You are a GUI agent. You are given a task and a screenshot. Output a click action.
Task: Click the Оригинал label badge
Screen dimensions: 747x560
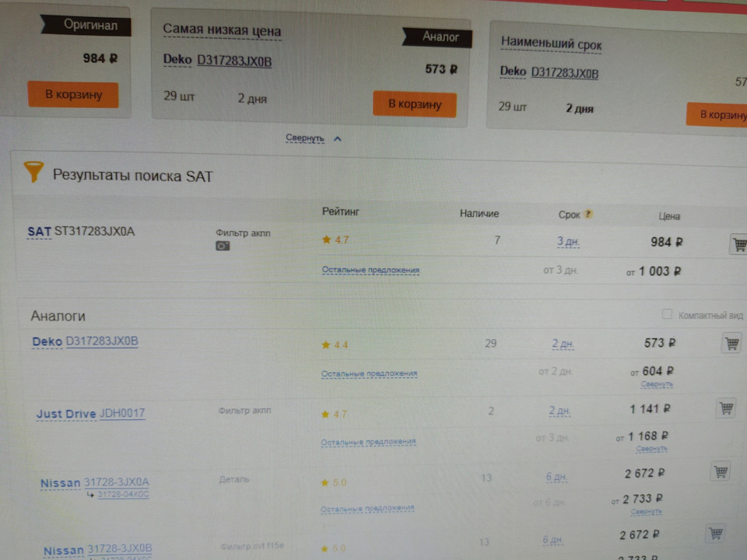click(86, 25)
